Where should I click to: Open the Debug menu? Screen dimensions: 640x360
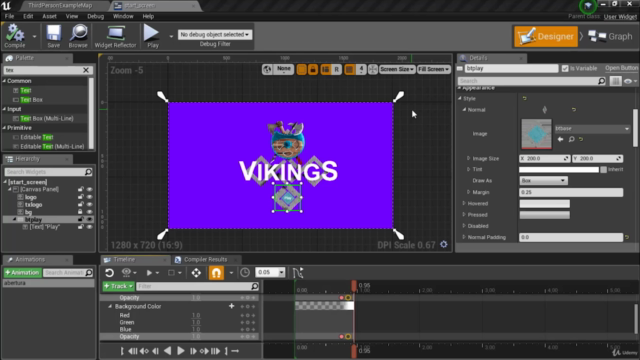[x=96, y=16]
